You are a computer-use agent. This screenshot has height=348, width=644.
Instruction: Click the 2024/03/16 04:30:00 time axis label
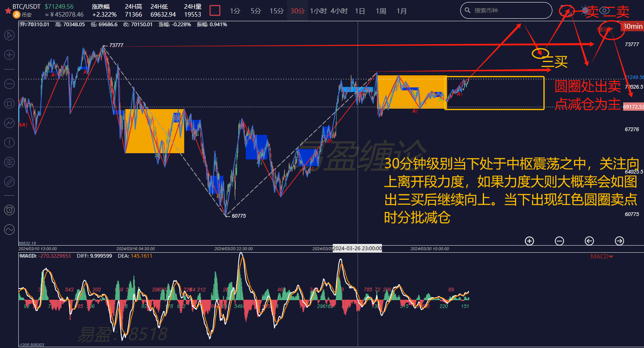coord(135,249)
